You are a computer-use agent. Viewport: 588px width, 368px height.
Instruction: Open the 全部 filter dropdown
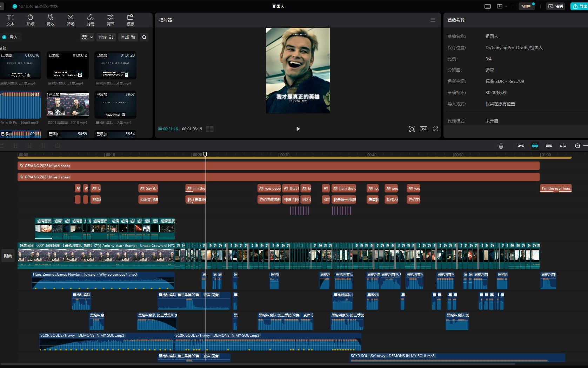(x=128, y=37)
